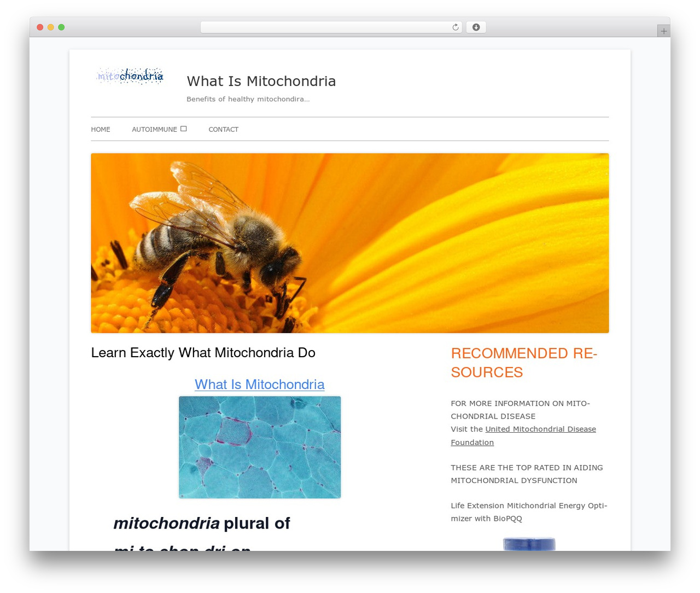Click the What Is Mitochondria site title
The width and height of the screenshot is (700, 593).
(261, 81)
